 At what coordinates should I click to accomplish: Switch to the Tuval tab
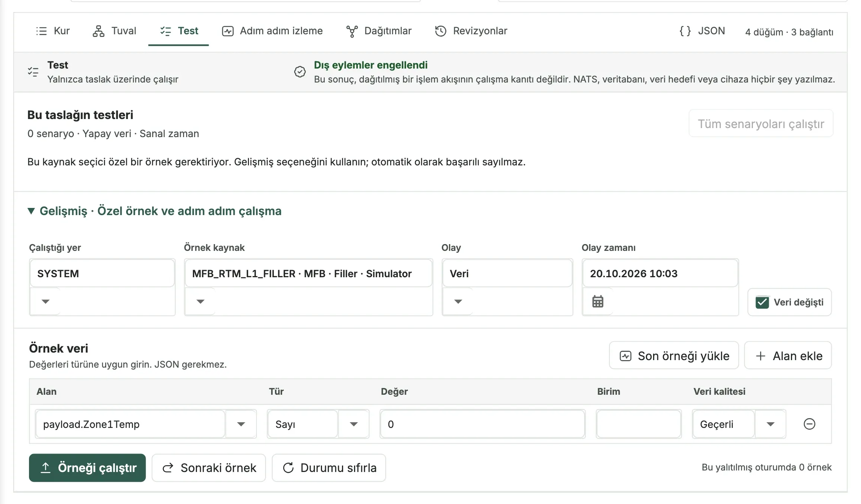pos(114,31)
